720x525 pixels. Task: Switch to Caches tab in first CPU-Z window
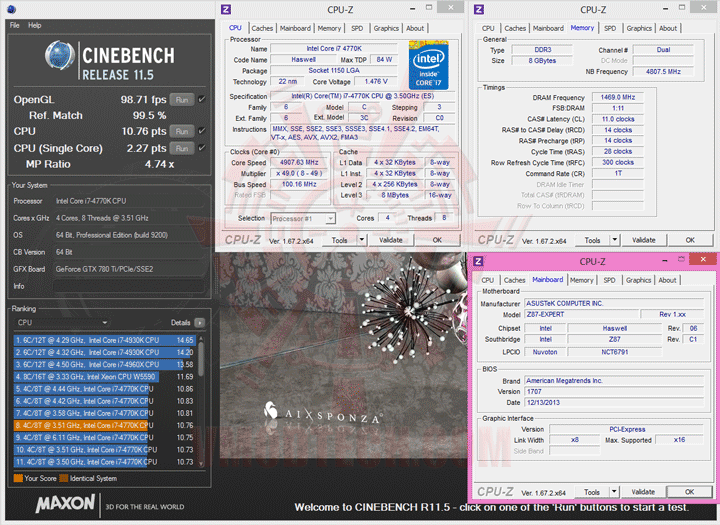pos(262,28)
